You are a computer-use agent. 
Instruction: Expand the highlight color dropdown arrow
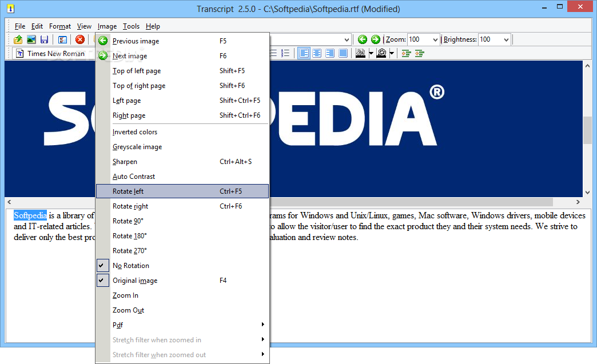click(371, 53)
